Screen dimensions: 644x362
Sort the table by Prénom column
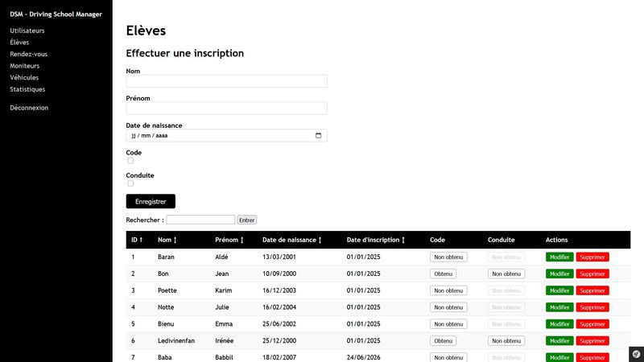pos(229,240)
